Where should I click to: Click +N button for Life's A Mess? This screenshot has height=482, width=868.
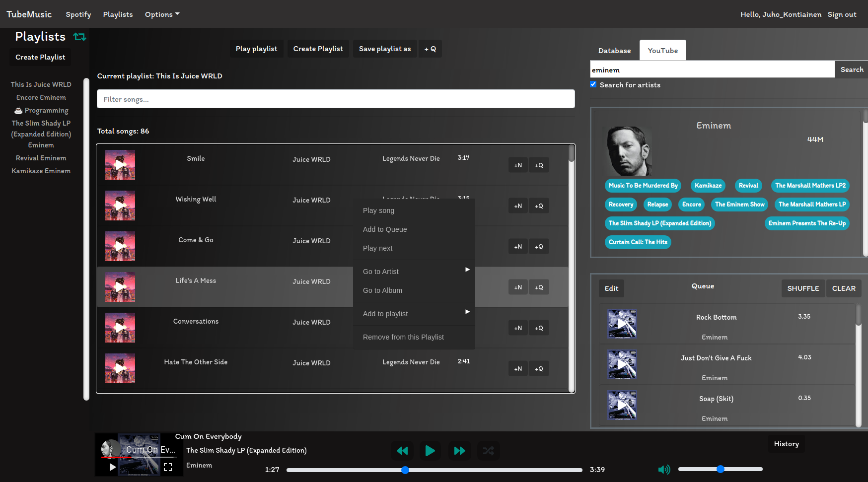pyautogui.click(x=518, y=287)
